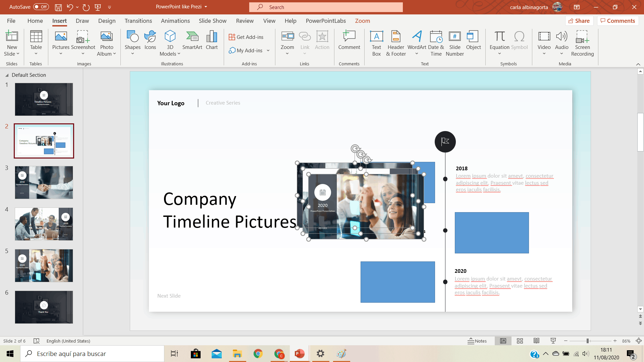Screen dimensions: 644x362
Task: Expand the Link dropdown in ribbon
Action: click(x=305, y=54)
